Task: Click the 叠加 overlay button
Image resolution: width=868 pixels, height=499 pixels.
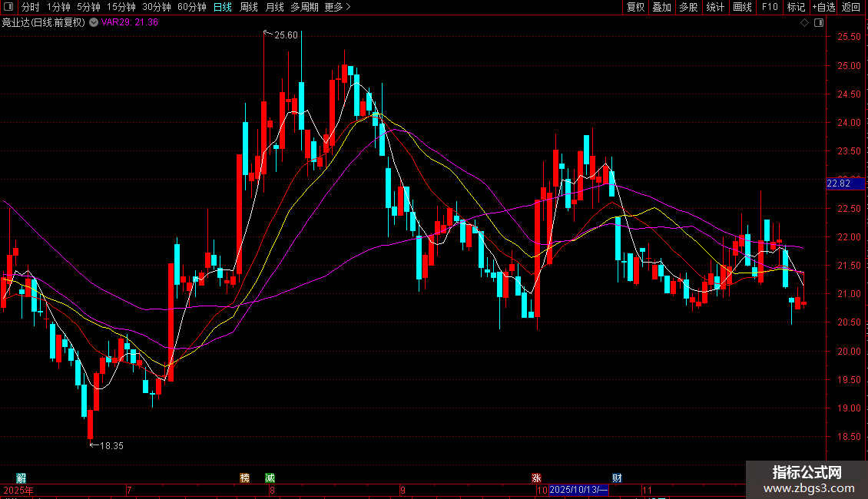Action: (662, 7)
